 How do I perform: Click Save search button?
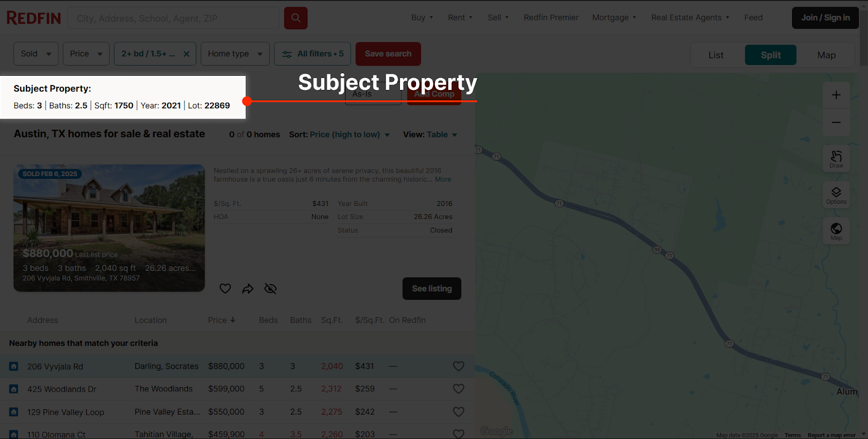tap(388, 54)
